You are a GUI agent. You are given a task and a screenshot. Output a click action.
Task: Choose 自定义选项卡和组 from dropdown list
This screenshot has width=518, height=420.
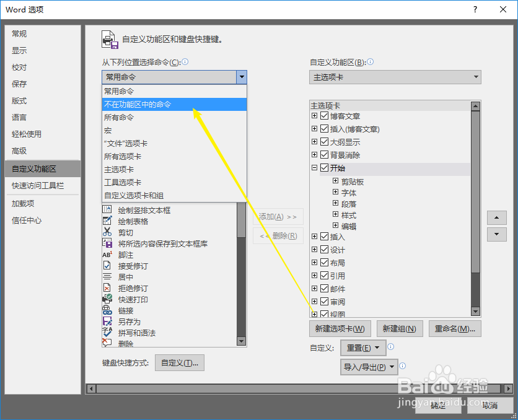tap(175, 196)
